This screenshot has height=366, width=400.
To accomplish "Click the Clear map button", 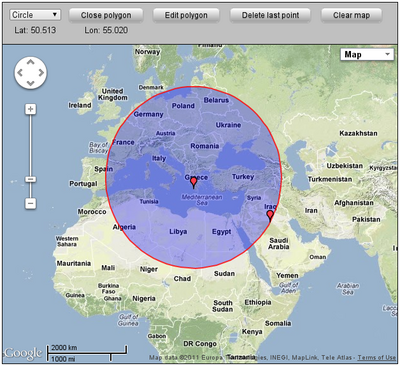I will [x=351, y=15].
